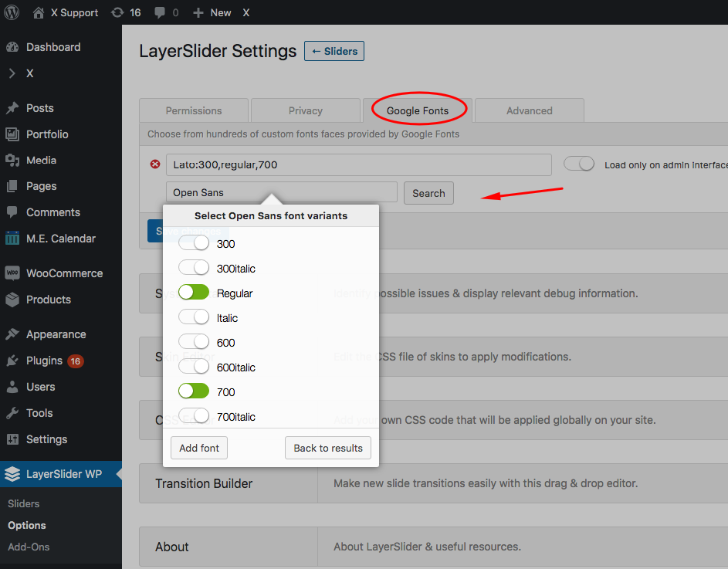Screen dimensions: 728x569
Task: Open Options submenu item
Action: click(27, 525)
